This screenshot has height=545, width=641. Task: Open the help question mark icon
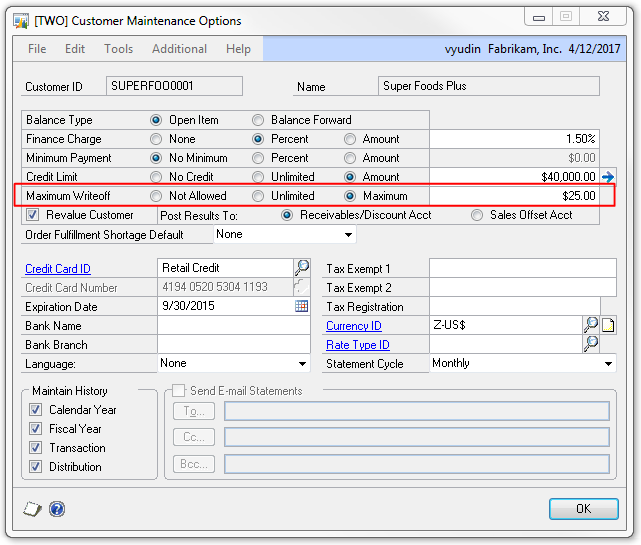(57, 509)
